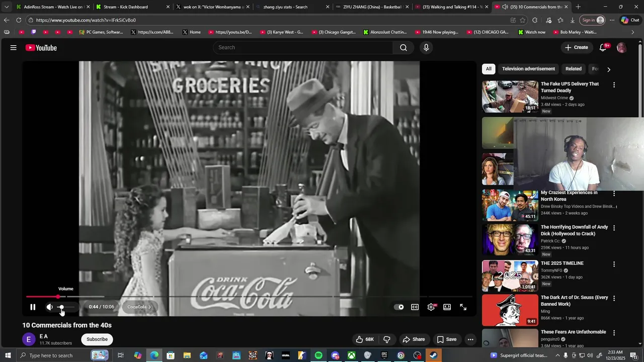Switch to AdinRoss Stream browser tab
The height and width of the screenshot is (362, 644).
pos(53,7)
